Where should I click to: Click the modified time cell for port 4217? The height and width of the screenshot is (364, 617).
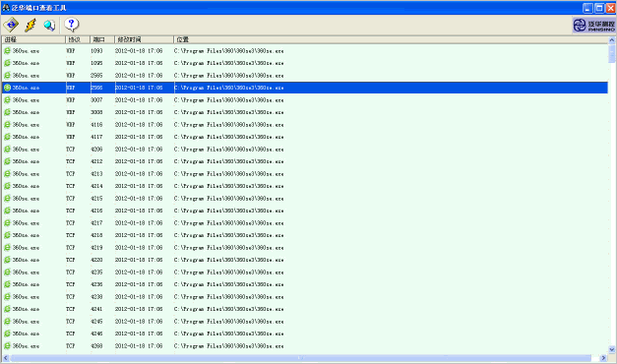(139, 222)
